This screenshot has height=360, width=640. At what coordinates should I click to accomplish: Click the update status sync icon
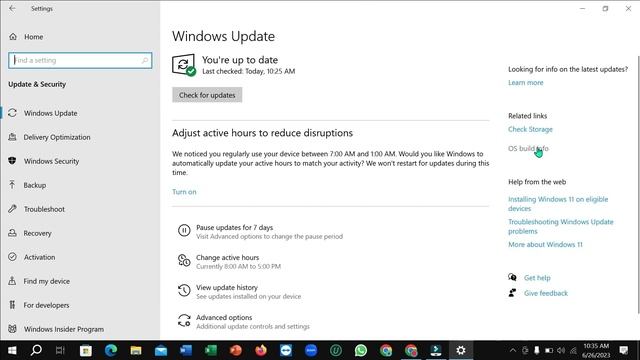pos(184,65)
